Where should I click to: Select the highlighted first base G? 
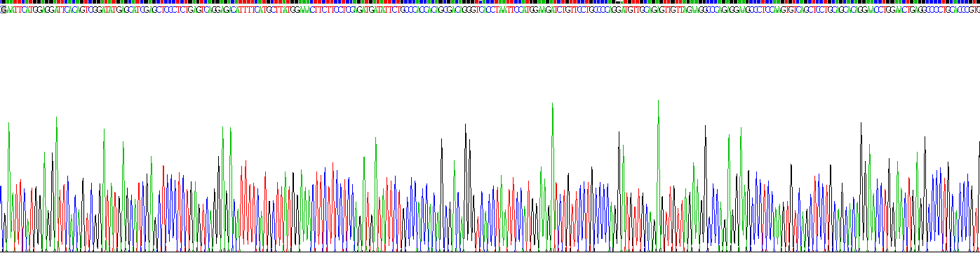(4, 9)
